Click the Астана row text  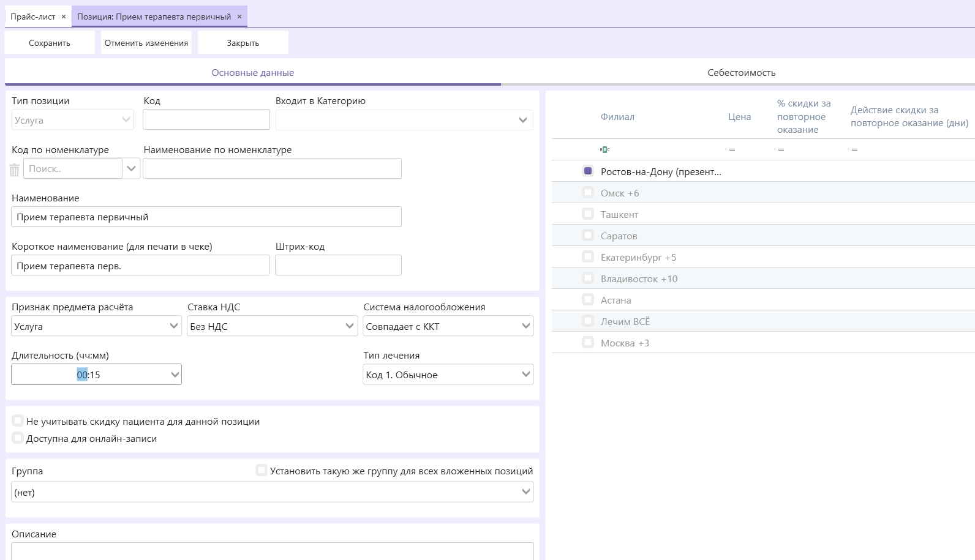(x=615, y=300)
